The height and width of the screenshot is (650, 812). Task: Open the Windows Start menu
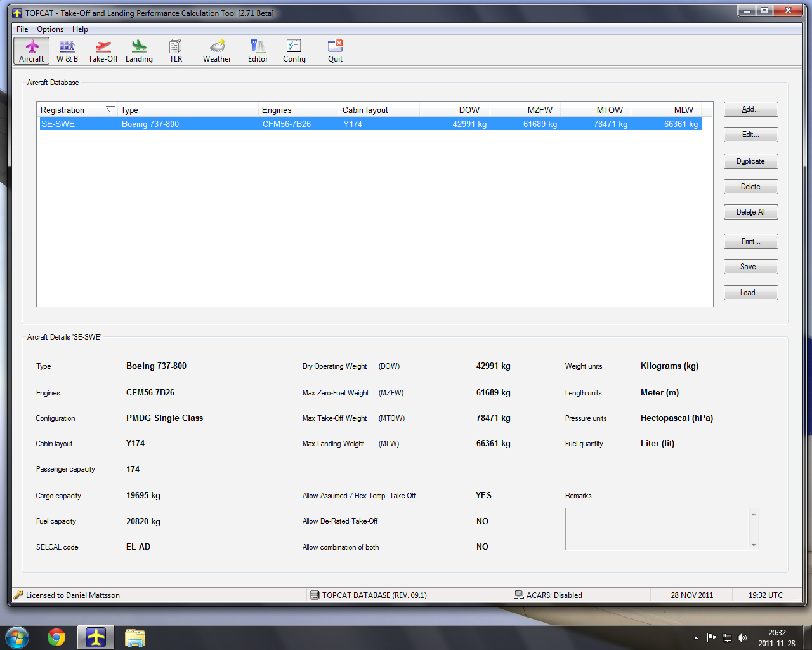point(17,637)
